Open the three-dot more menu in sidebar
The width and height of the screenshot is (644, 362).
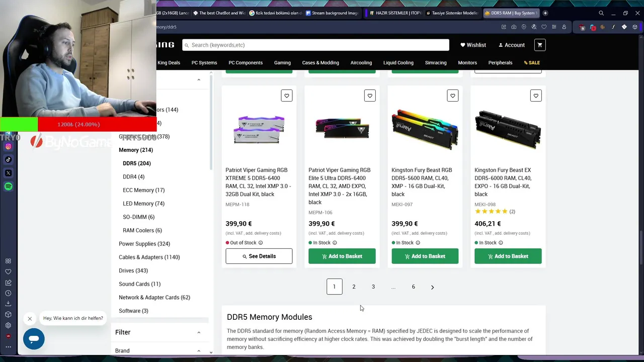[x=8, y=346]
